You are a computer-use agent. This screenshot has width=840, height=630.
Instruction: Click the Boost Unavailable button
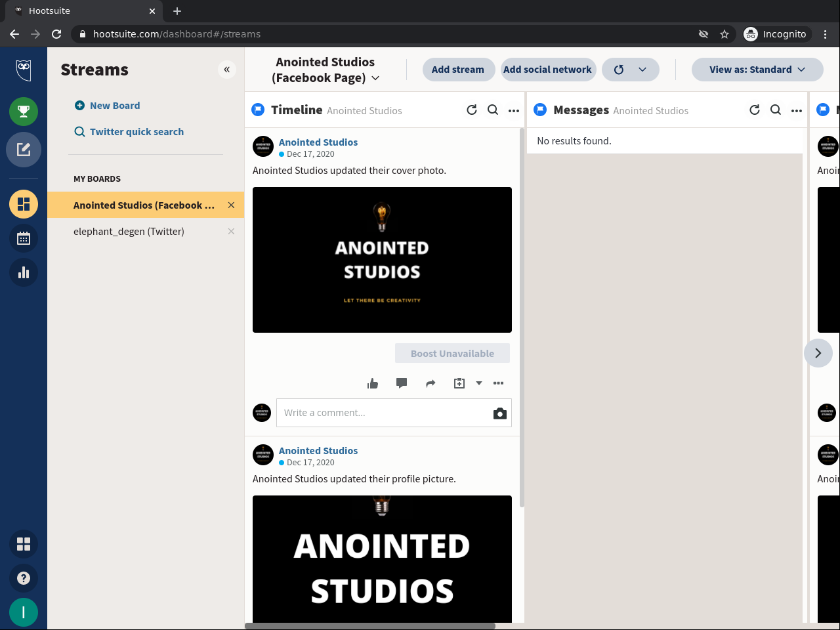453,354
